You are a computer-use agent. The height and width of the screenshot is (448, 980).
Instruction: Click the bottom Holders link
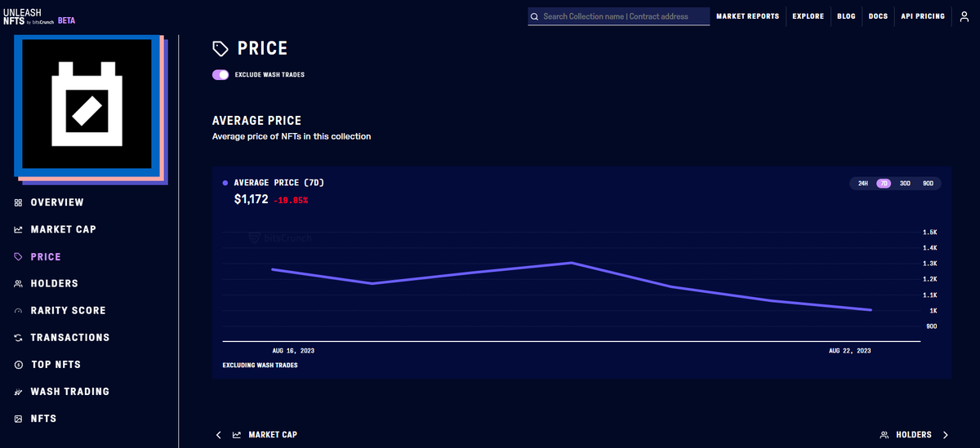coord(914,435)
